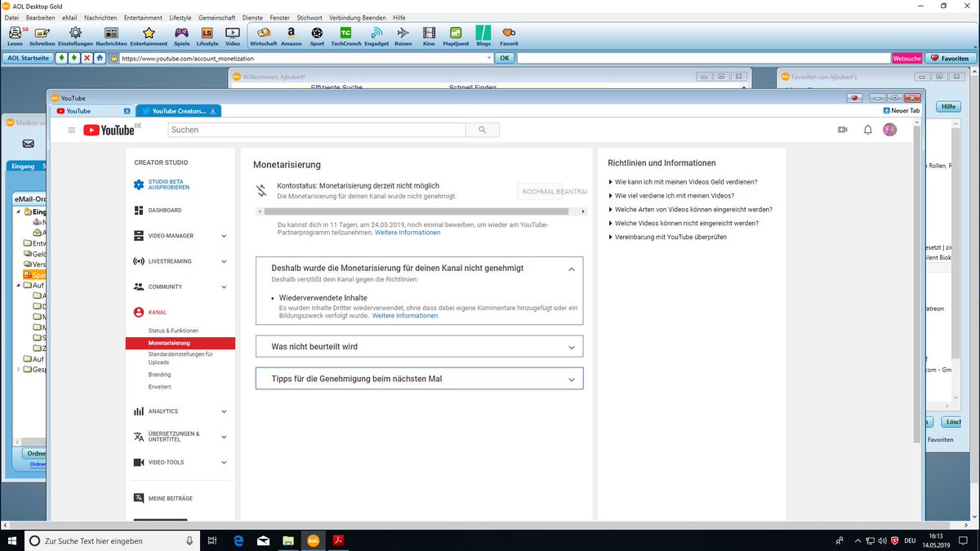Open the Bearbeiten menu
The height and width of the screenshot is (551, 980).
pos(41,17)
